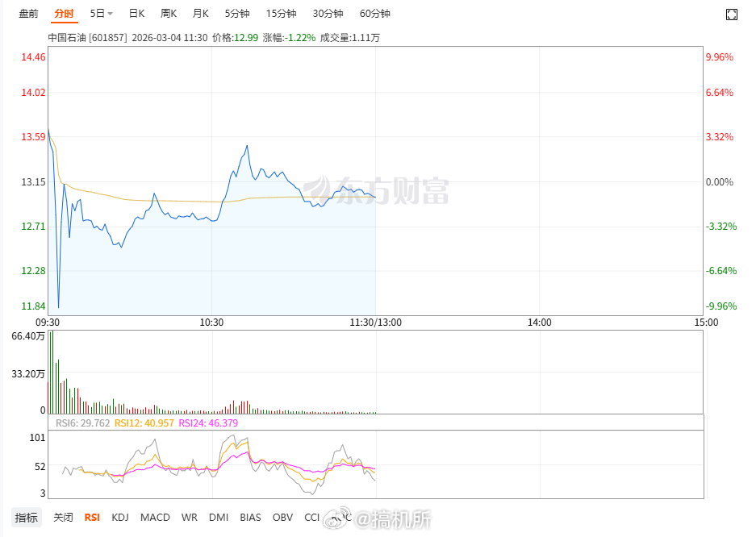Select the MACD indicator

coord(155,518)
